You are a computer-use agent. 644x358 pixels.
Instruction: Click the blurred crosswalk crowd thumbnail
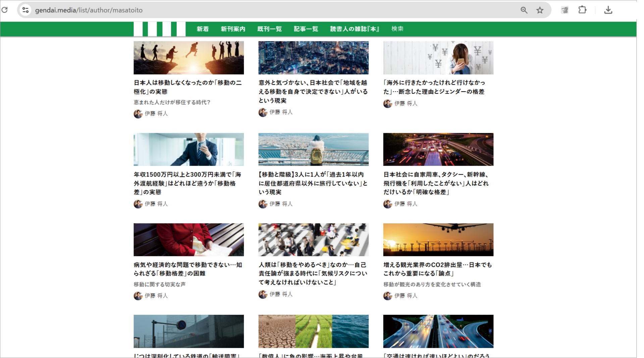tap(313, 240)
